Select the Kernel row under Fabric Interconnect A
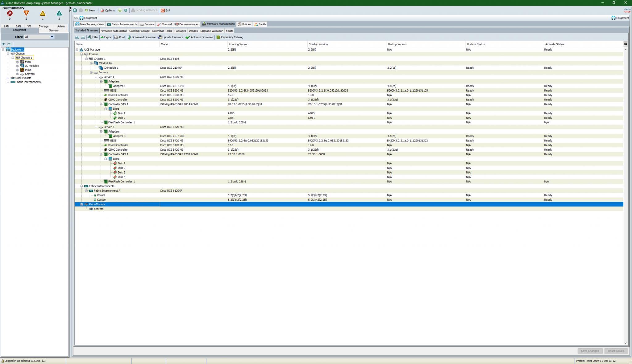Viewport: 632px width, 364px height. 349,195
